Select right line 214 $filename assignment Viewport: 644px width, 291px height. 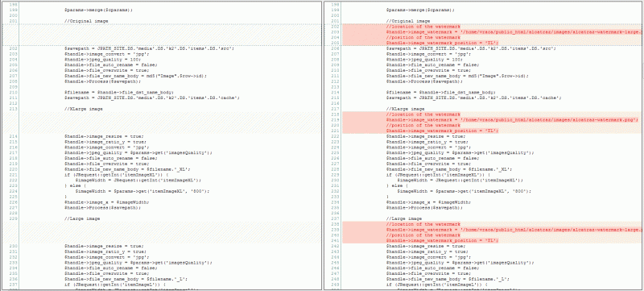[x=440, y=92]
